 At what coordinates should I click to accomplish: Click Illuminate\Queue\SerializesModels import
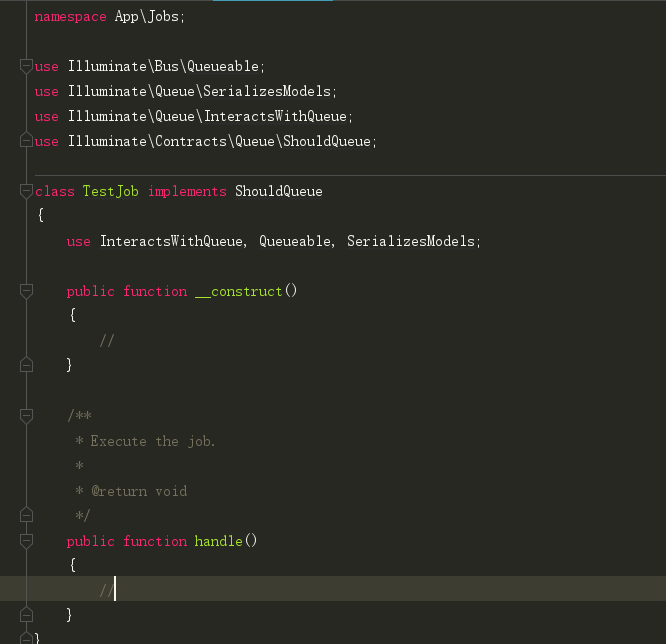click(x=199, y=91)
